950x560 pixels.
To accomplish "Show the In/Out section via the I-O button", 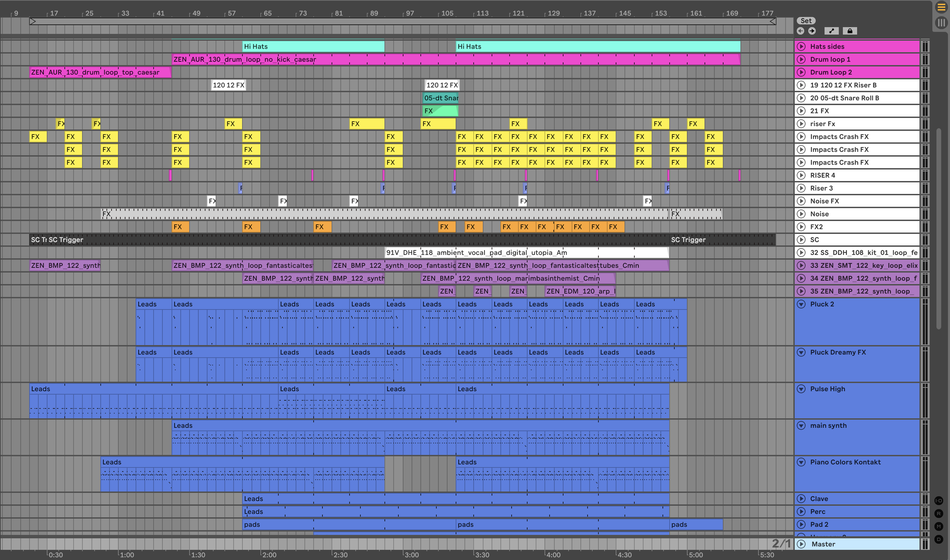I will 939,501.
